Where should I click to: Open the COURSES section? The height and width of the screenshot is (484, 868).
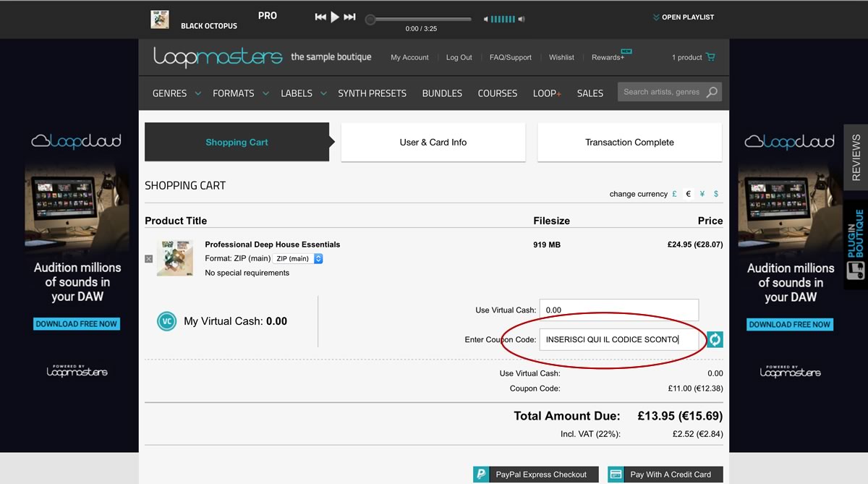(x=498, y=93)
